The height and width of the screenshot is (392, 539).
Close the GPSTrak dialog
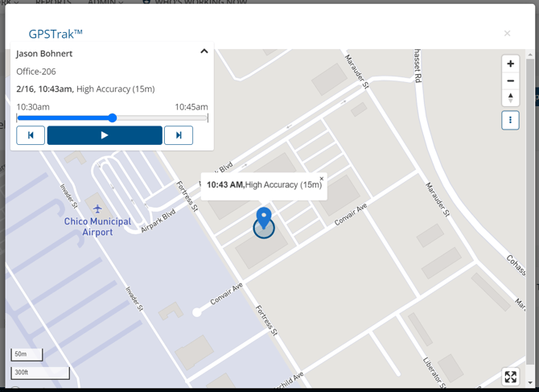(x=507, y=33)
